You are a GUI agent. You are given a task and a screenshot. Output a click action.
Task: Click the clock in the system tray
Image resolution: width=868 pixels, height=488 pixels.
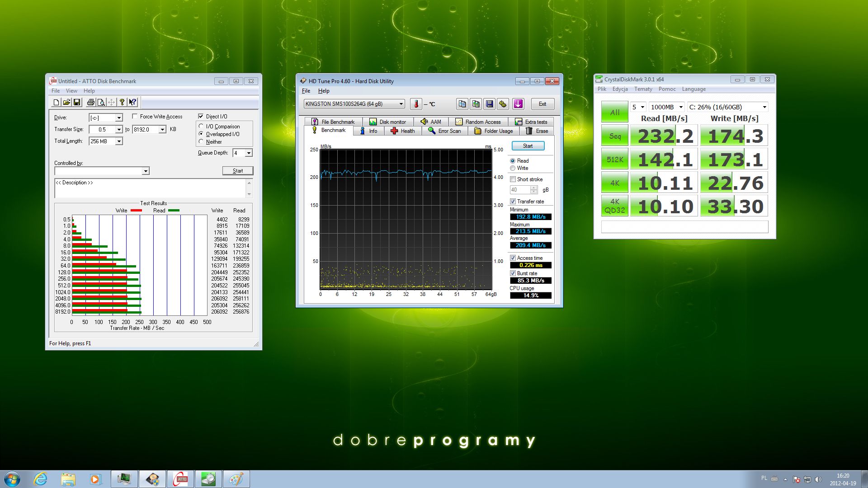click(843, 479)
